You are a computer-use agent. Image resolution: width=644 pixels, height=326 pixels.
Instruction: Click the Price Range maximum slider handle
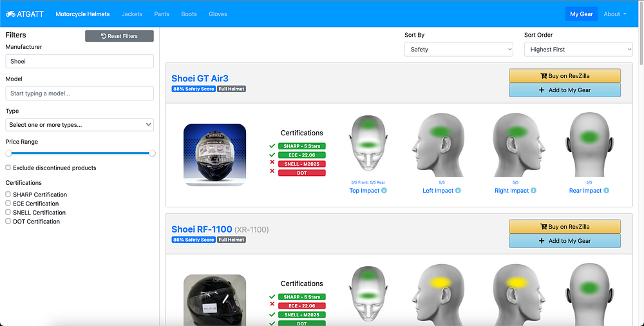point(152,153)
